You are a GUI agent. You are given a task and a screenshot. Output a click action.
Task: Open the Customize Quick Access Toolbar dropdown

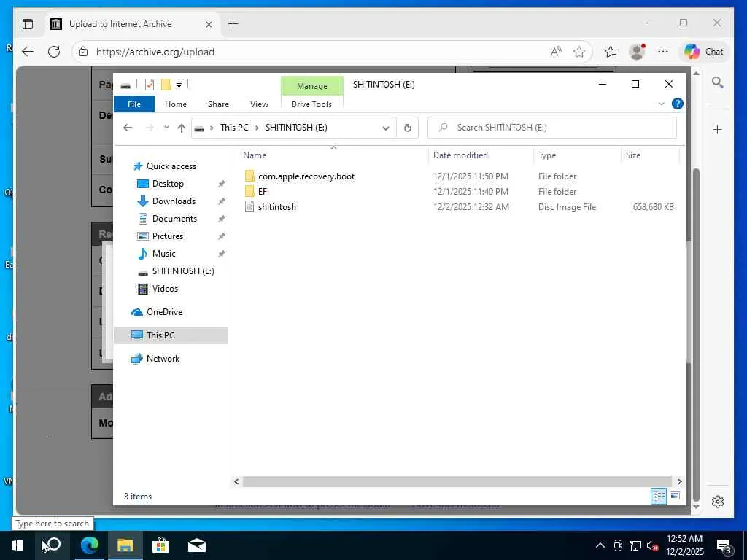click(x=179, y=85)
